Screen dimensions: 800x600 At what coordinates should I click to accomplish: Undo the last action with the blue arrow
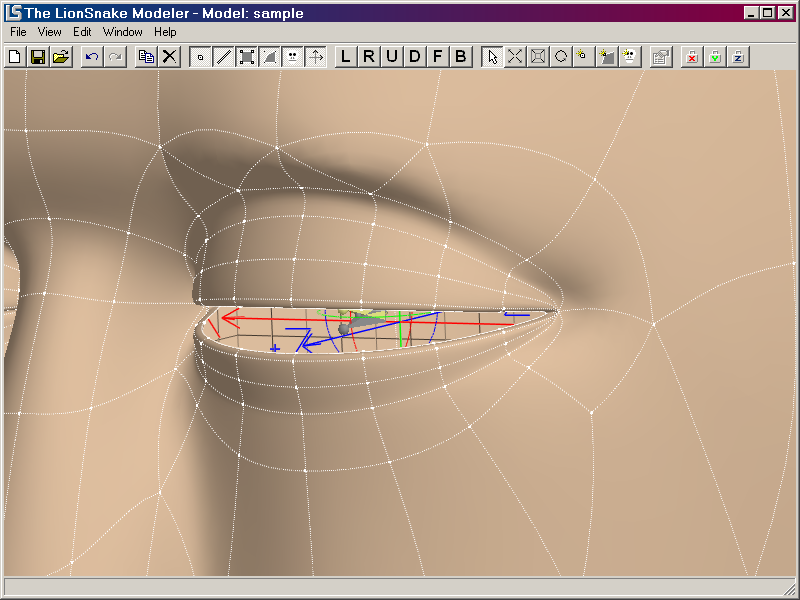(92, 57)
